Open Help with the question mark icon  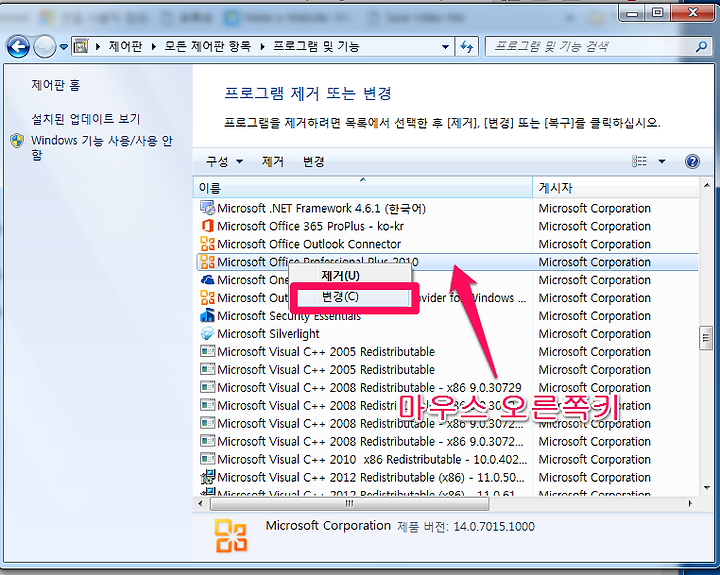[692, 161]
